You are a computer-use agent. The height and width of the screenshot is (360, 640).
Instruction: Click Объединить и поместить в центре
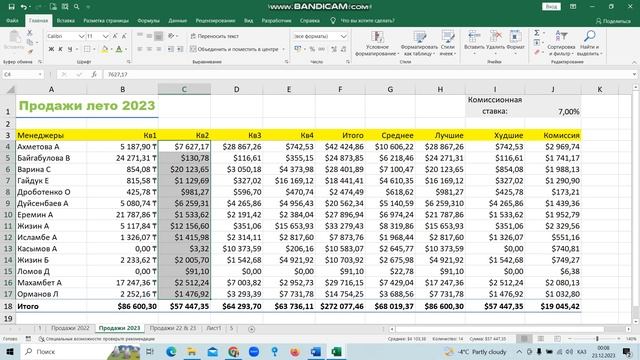click(234, 49)
